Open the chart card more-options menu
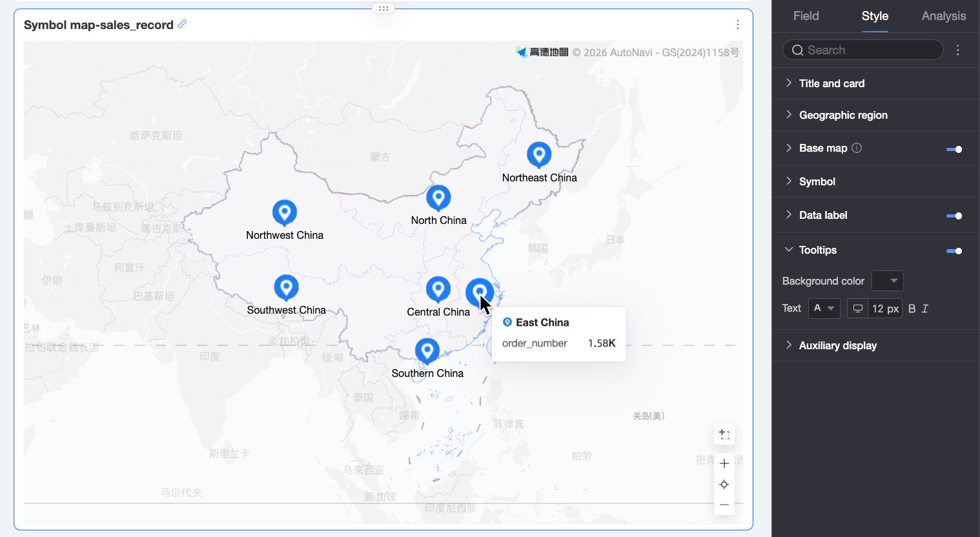This screenshot has width=980, height=537. tap(738, 25)
